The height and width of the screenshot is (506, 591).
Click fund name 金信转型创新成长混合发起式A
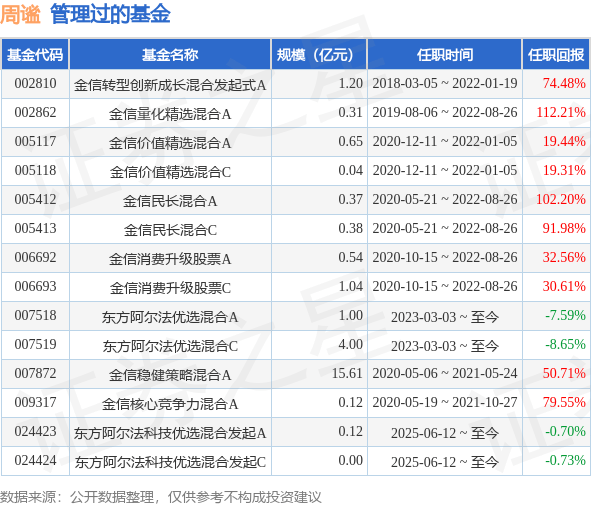click(170, 85)
